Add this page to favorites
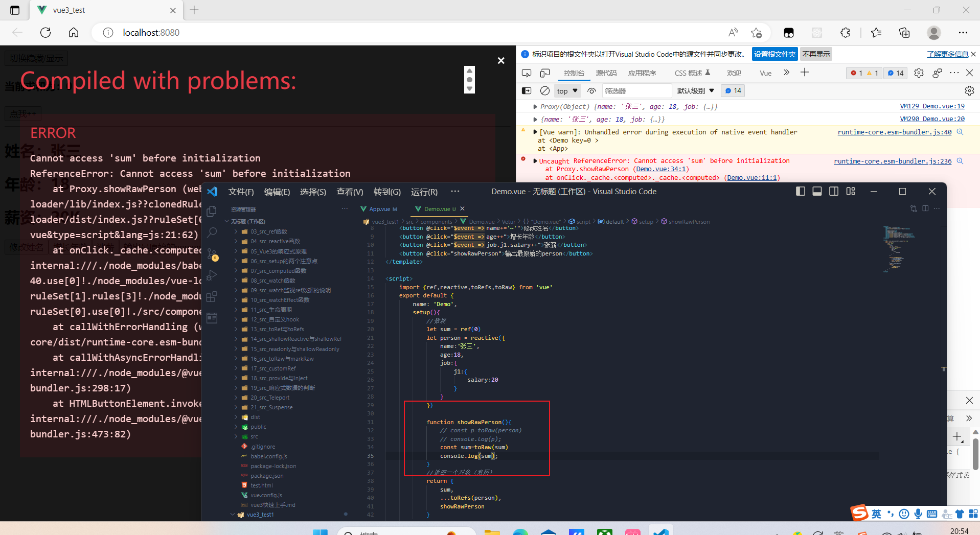Image resolution: width=980 pixels, height=535 pixels. click(x=757, y=33)
